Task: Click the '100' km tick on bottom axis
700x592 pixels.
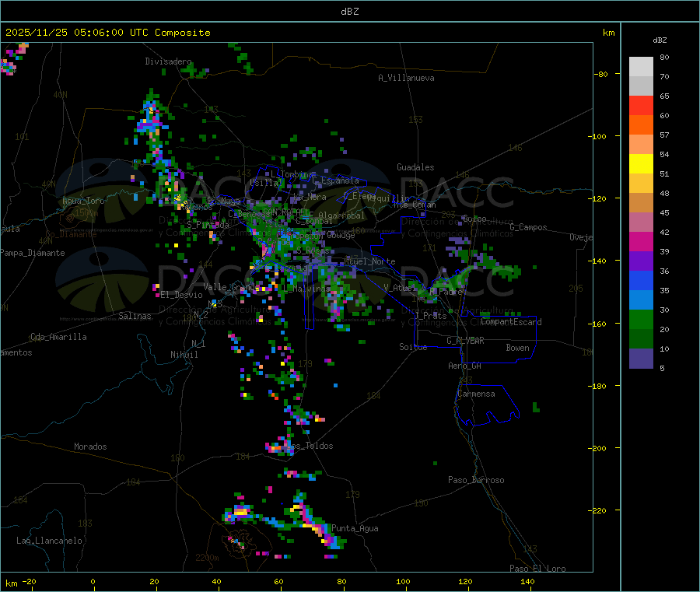Action: (x=403, y=582)
